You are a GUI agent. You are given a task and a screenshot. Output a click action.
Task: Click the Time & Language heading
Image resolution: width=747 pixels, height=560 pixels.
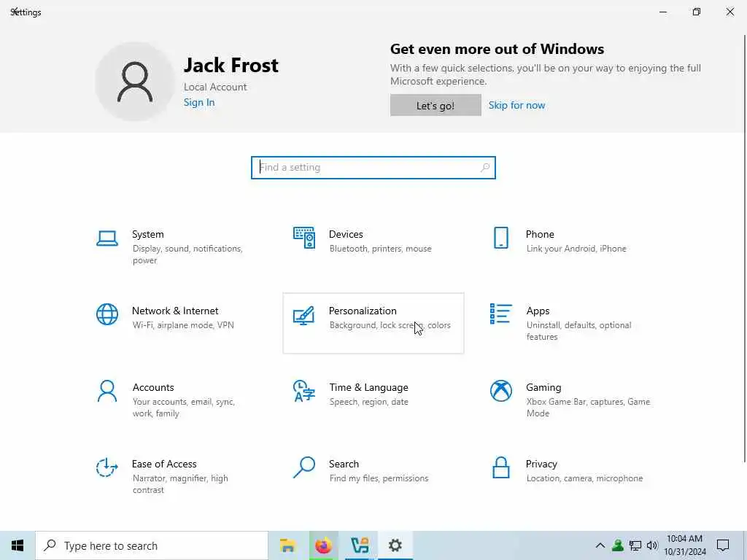[368, 388]
